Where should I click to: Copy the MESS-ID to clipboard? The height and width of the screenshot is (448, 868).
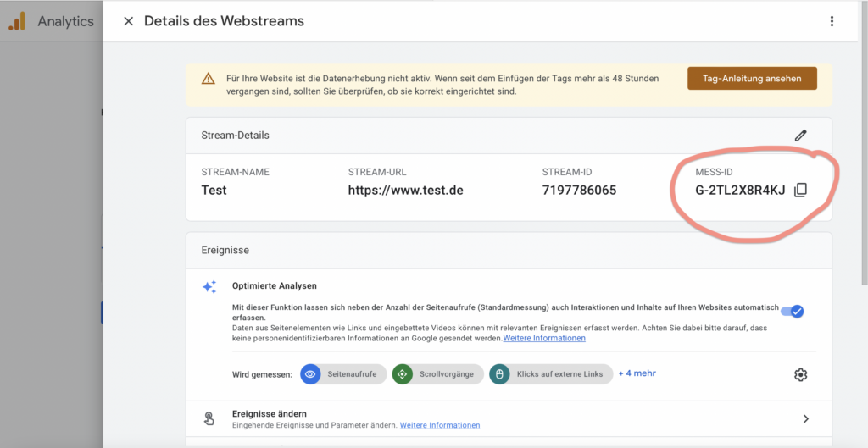(x=800, y=191)
